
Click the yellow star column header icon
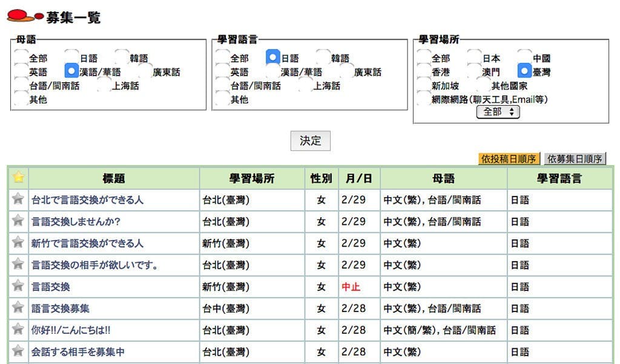(x=18, y=177)
